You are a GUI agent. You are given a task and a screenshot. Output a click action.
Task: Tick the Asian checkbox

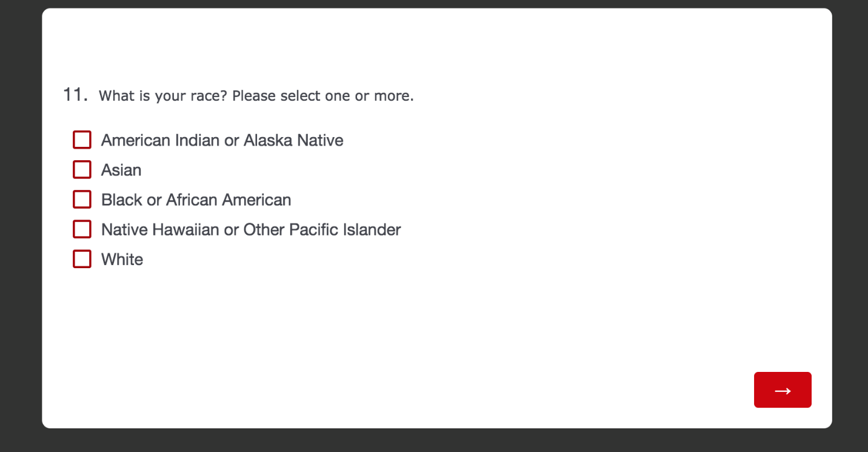pos(82,169)
